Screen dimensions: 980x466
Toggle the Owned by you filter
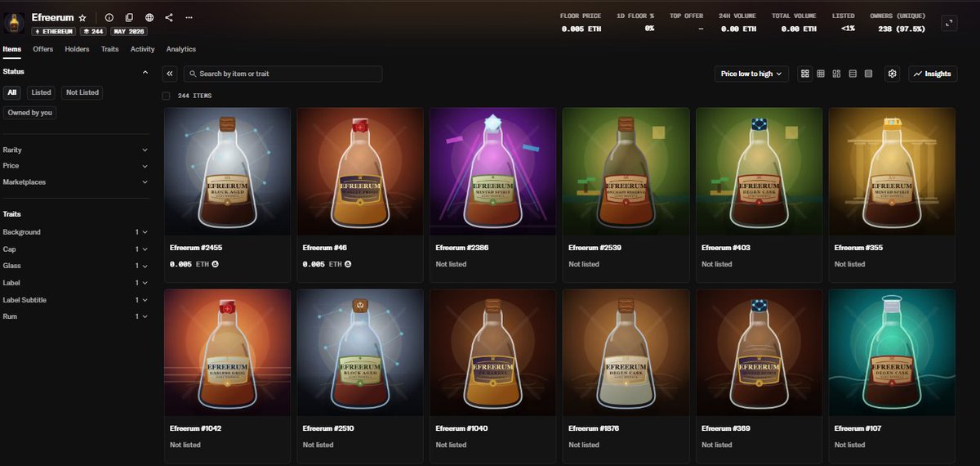pos(30,113)
